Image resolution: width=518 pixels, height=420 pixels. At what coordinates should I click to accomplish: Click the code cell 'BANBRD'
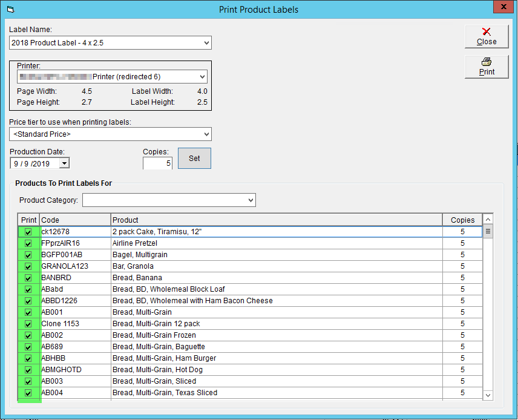(75, 278)
